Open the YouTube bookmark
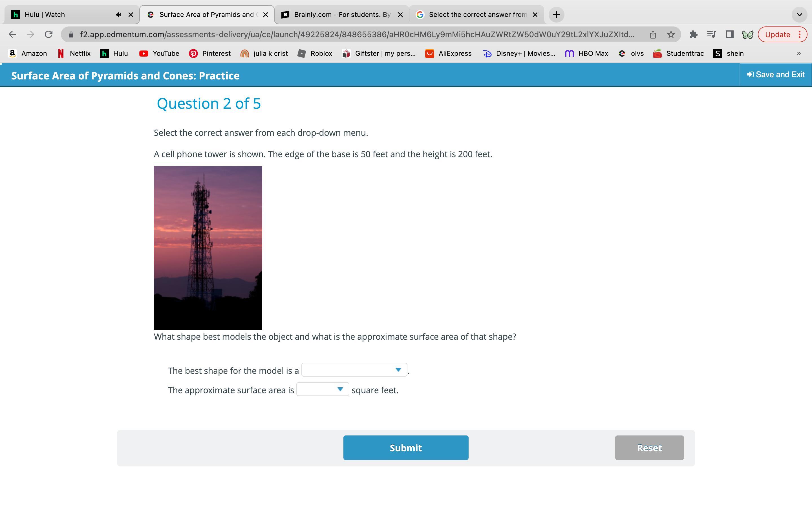The width and height of the screenshot is (812, 507). (159, 54)
